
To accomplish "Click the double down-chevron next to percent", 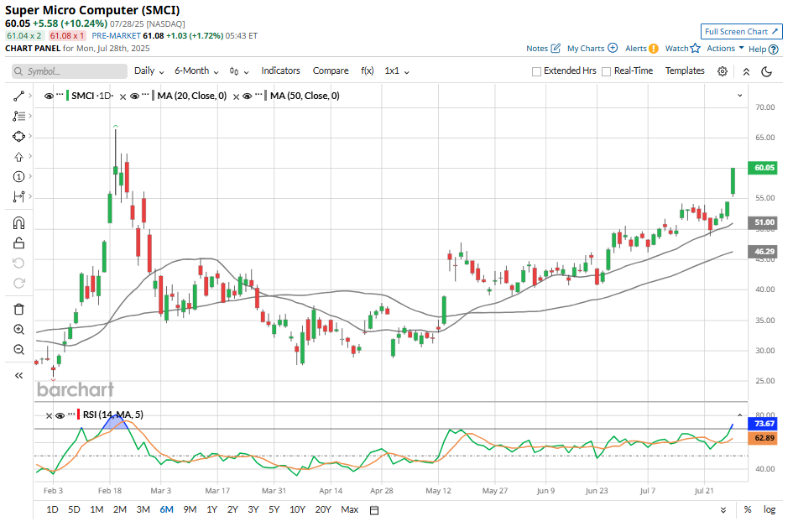I will (723, 510).
